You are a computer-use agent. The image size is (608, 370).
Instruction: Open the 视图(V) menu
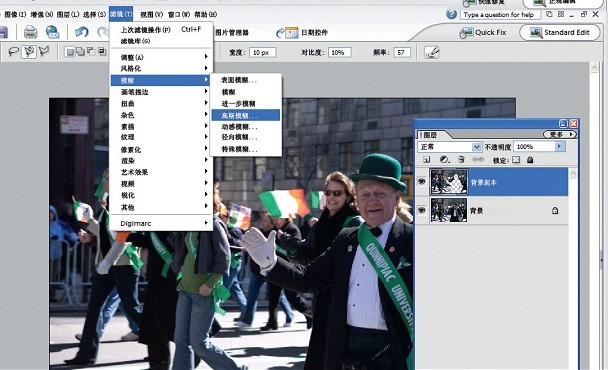click(151, 14)
